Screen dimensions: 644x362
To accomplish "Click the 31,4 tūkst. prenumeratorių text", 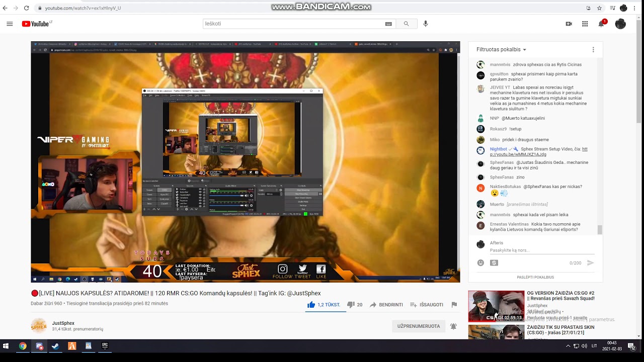I will (x=77, y=329).
